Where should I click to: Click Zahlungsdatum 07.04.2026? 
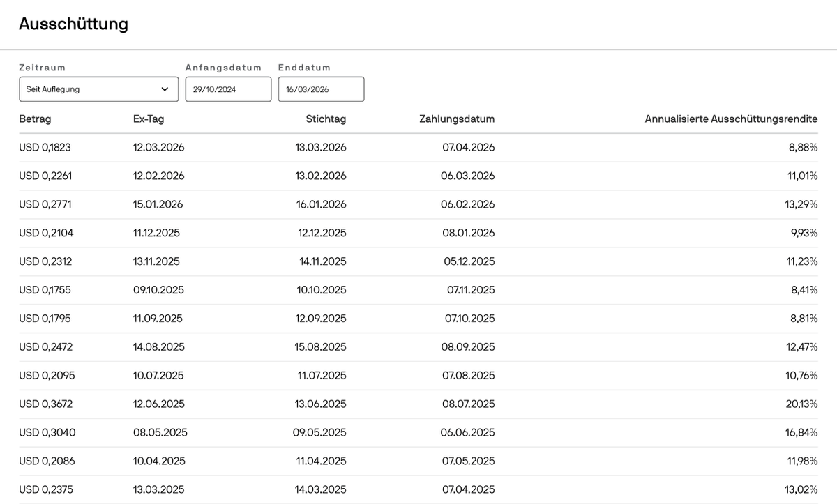pyautogui.click(x=469, y=148)
